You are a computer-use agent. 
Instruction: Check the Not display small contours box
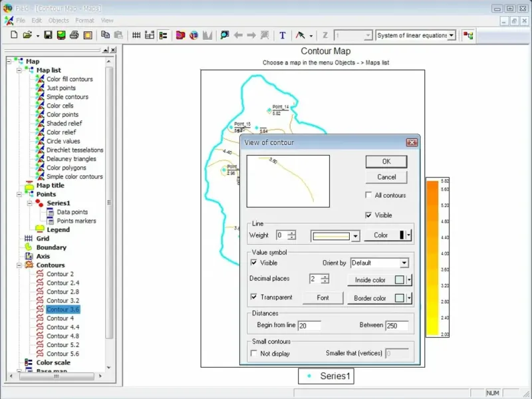(253, 354)
